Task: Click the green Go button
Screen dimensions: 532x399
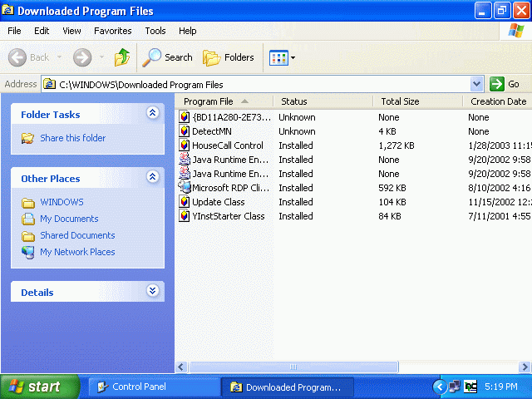Action: point(505,84)
